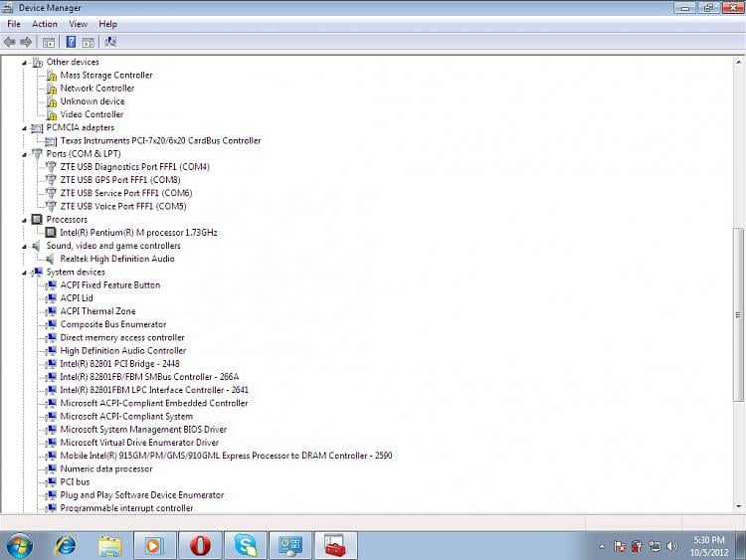
Task: Open Skype from taskbar
Action: tap(245, 546)
